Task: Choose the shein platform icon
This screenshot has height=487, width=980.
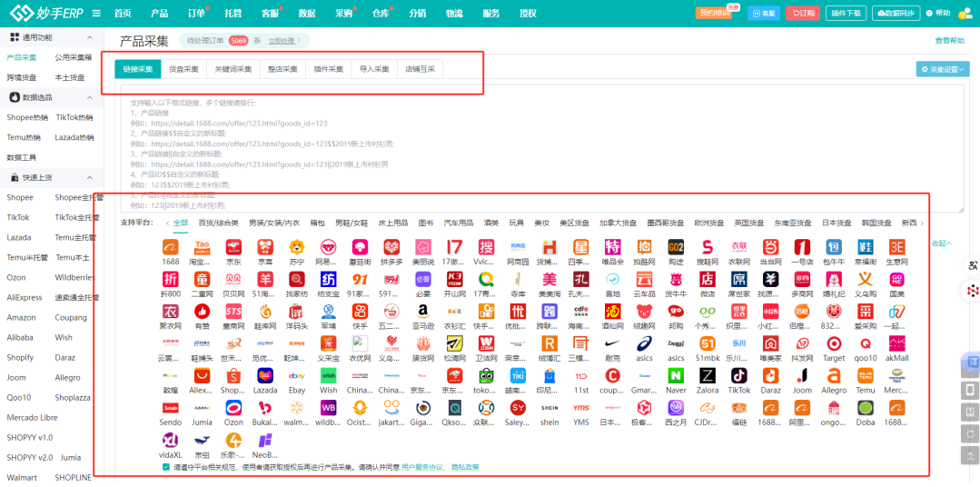Action: (x=549, y=408)
